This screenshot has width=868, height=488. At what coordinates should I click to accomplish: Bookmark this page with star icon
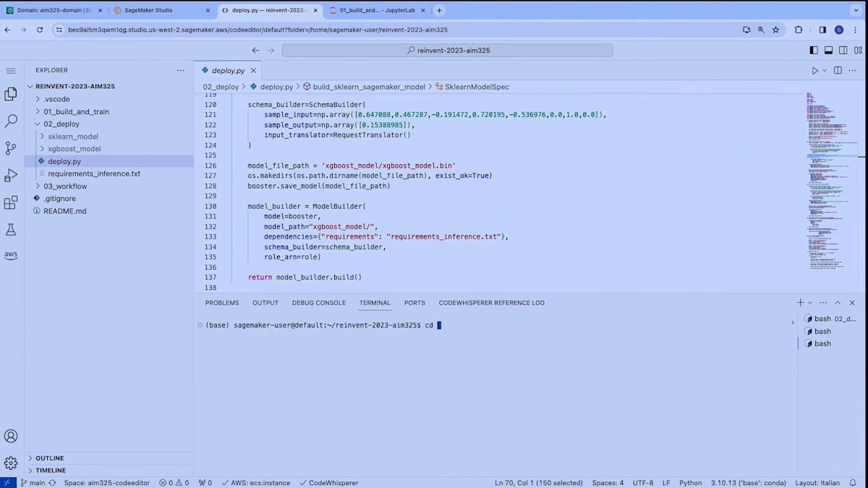point(775,30)
